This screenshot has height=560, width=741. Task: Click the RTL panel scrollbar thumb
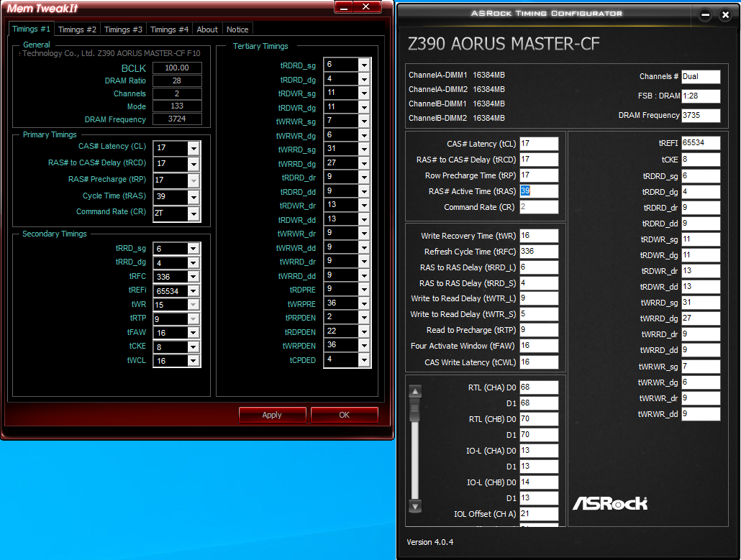[415, 410]
